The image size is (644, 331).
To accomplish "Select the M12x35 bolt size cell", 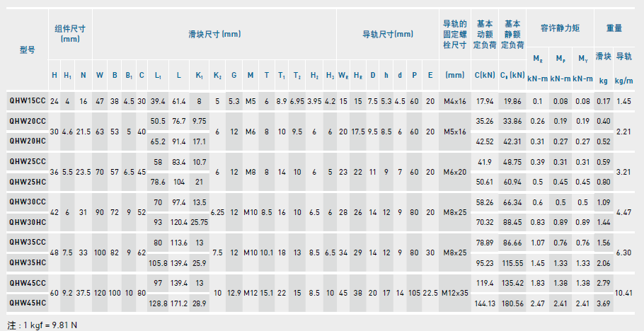I will pos(454,293).
